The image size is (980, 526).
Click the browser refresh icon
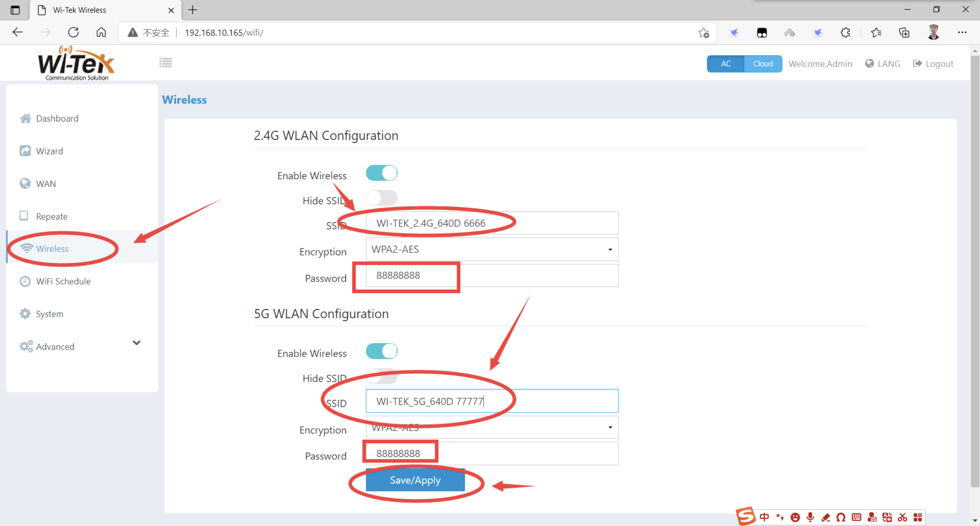click(73, 33)
